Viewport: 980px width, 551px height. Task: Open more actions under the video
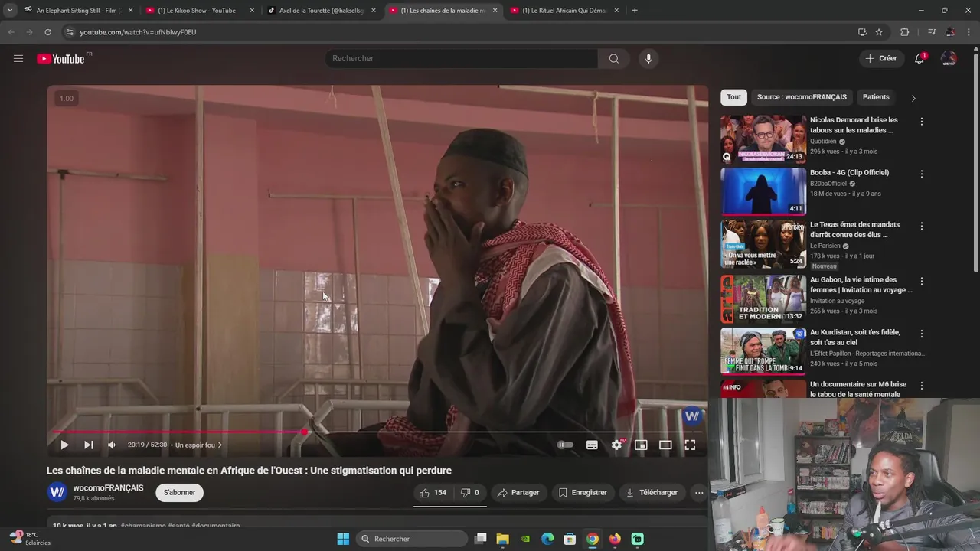pos(699,493)
